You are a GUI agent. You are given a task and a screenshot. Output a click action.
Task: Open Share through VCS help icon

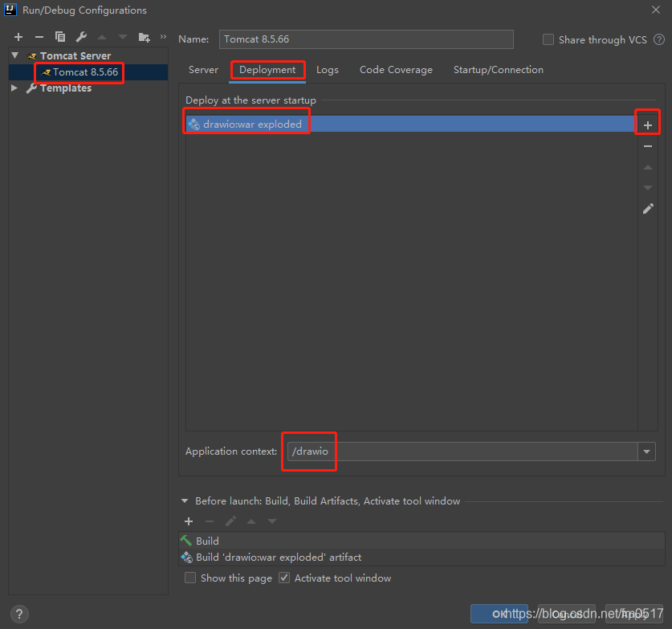[659, 40]
